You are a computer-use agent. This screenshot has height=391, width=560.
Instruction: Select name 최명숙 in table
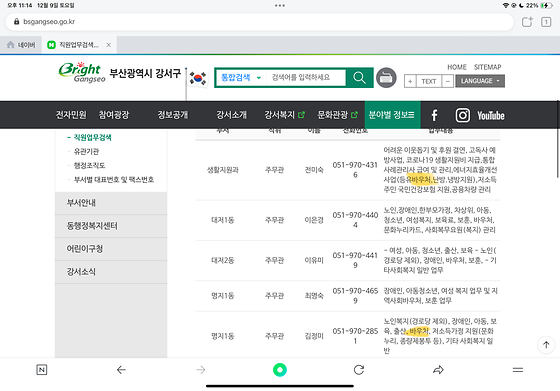click(x=314, y=296)
